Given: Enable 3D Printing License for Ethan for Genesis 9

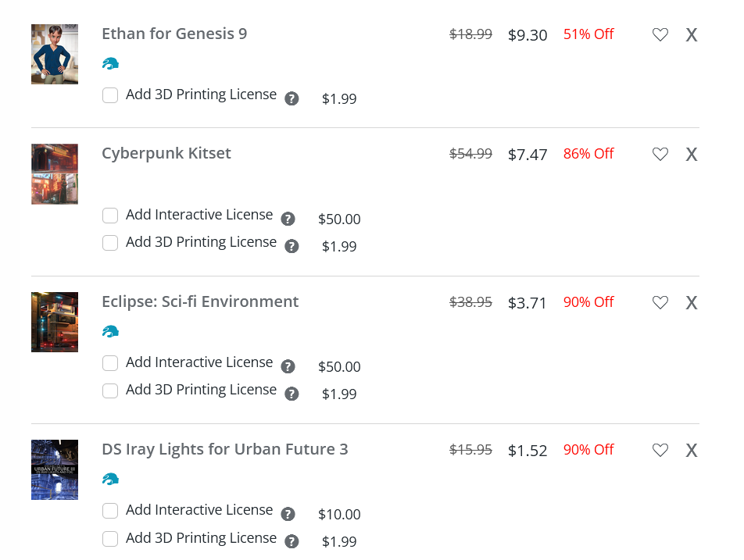Looking at the screenshot, I should click(x=110, y=95).
